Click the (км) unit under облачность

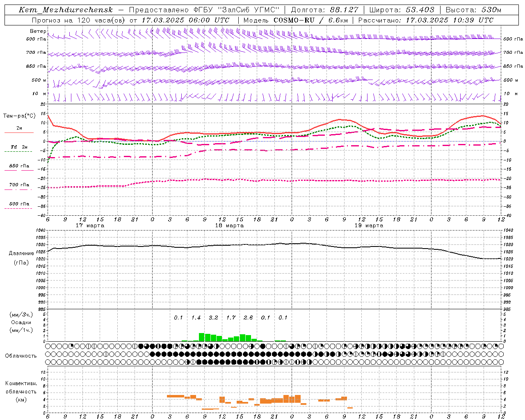[21, 399]
